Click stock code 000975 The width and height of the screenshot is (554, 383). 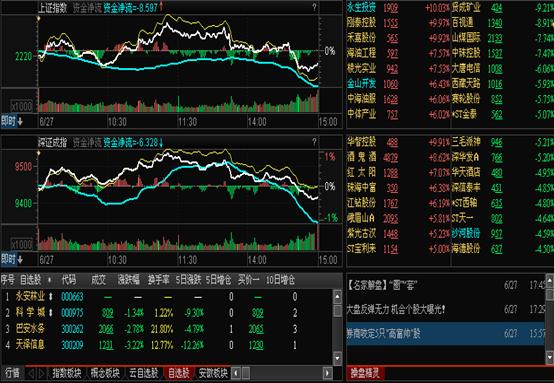[72, 313]
